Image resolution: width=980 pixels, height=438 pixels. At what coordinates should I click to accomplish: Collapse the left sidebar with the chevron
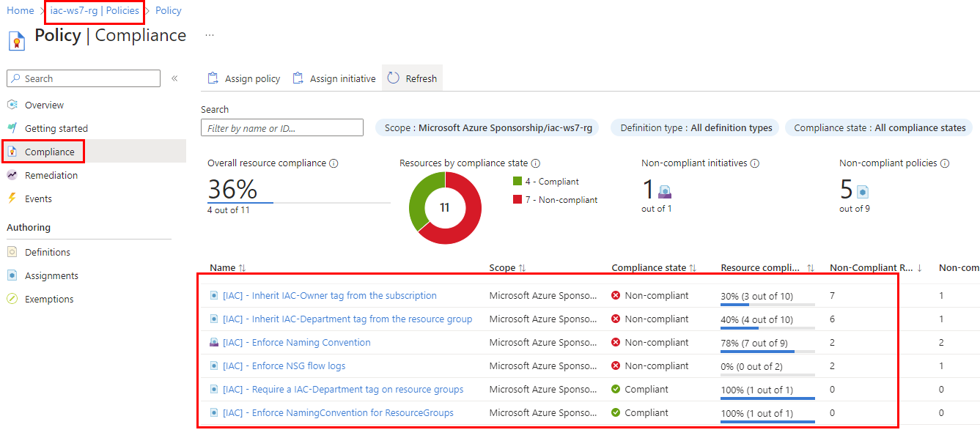click(x=174, y=78)
